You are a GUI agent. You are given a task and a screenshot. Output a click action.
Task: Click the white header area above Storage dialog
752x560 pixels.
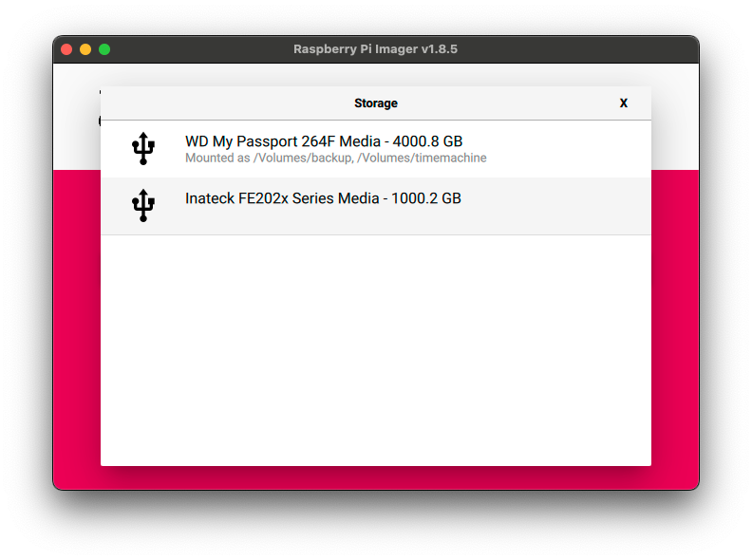[x=375, y=75]
